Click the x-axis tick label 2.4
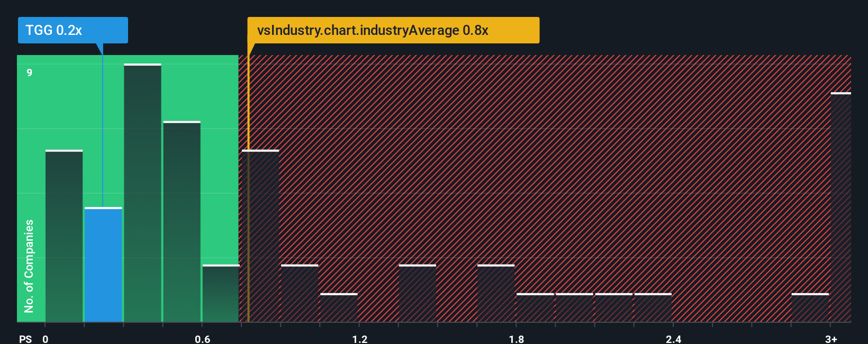Screen dimensions: 868x344 [674, 339]
